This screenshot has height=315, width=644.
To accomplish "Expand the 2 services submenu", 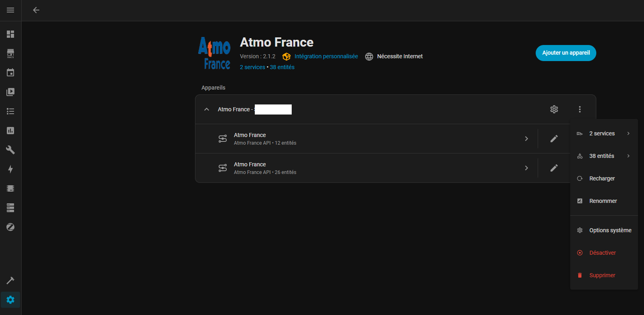I will coord(604,133).
